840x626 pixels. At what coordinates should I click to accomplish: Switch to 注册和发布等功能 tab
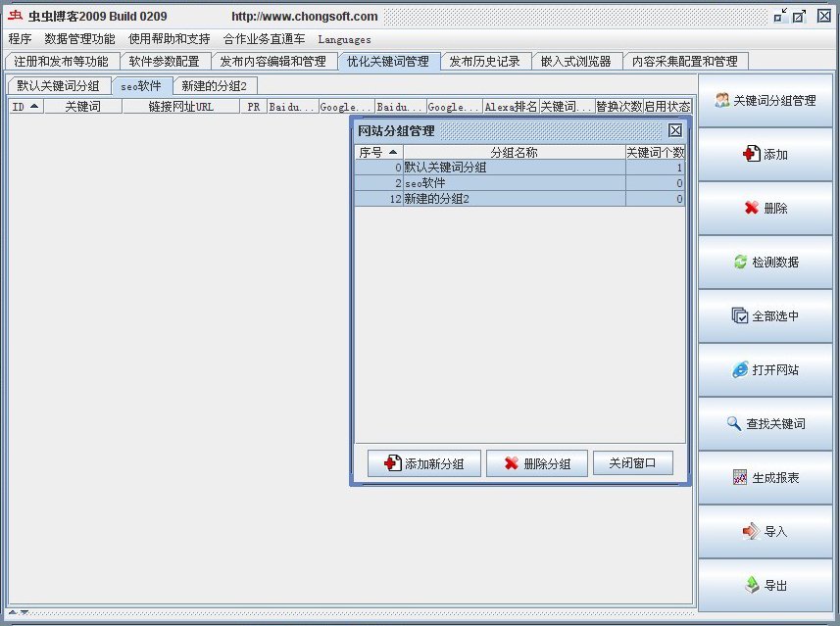pyautogui.click(x=61, y=62)
